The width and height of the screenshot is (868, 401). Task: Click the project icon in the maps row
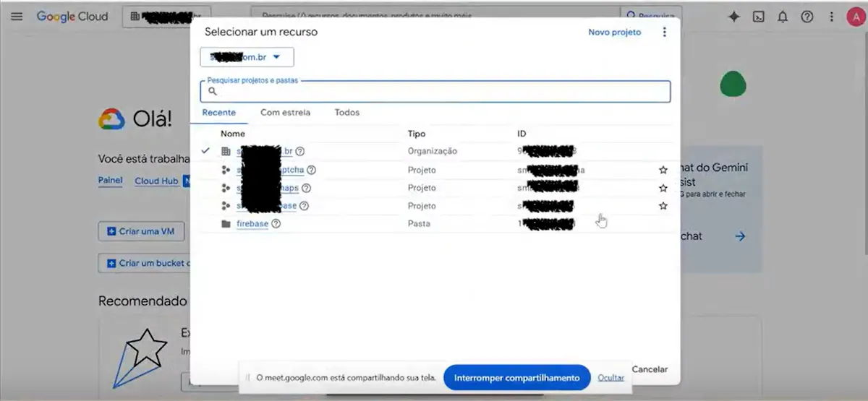226,188
